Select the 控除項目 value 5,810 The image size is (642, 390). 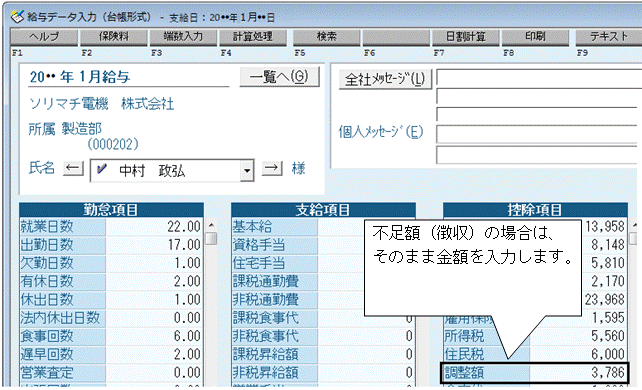point(604,263)
